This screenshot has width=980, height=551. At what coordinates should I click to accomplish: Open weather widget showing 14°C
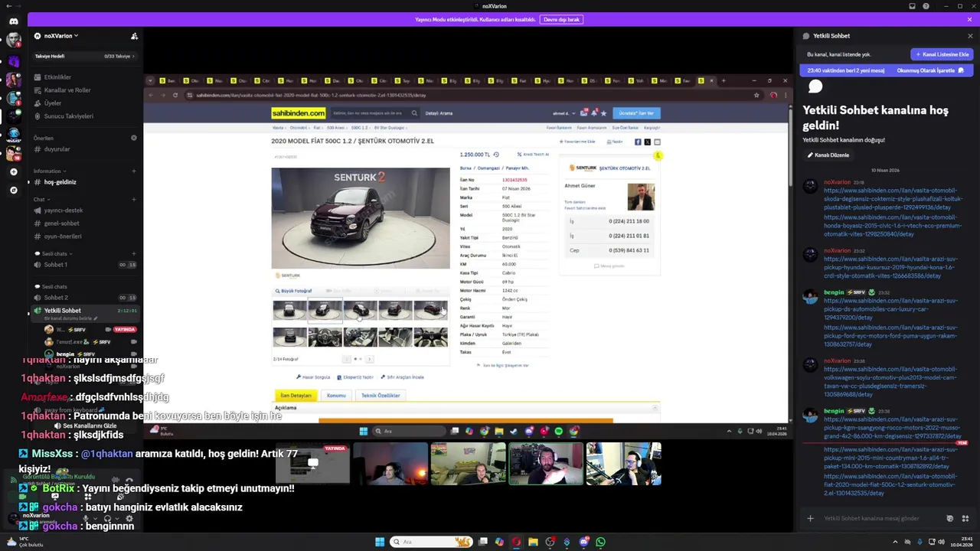[27, 542]
